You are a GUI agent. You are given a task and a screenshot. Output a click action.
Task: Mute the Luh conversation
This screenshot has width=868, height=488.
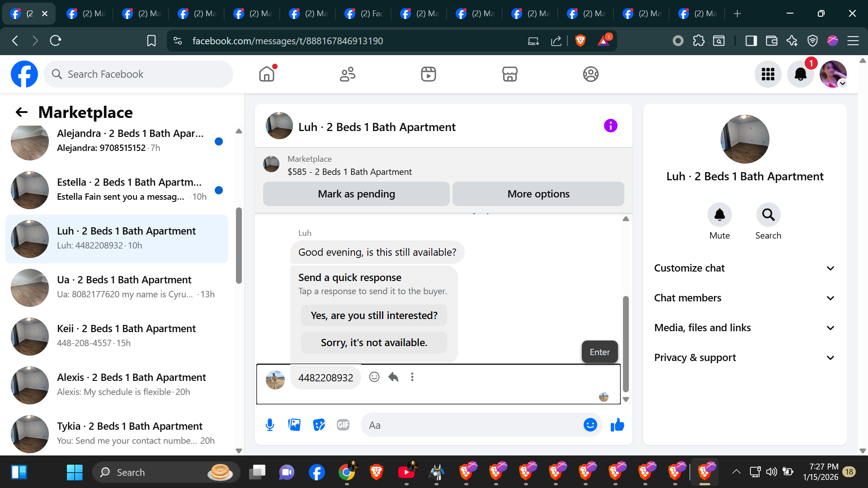pyautogui.click(x=719, y=215)
